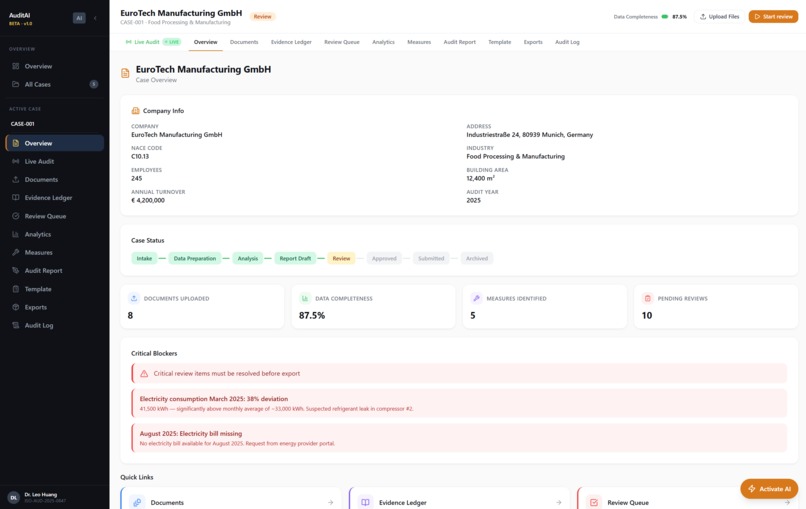
Task: Select the Report Draft status step
Action: coord(295,258)
